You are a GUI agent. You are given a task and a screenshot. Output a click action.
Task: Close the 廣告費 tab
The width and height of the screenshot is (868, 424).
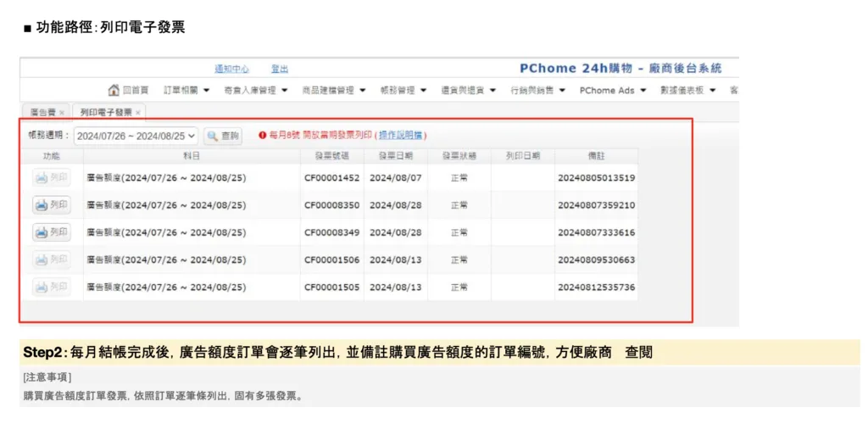pyautogui.click(x=62, y=112)
